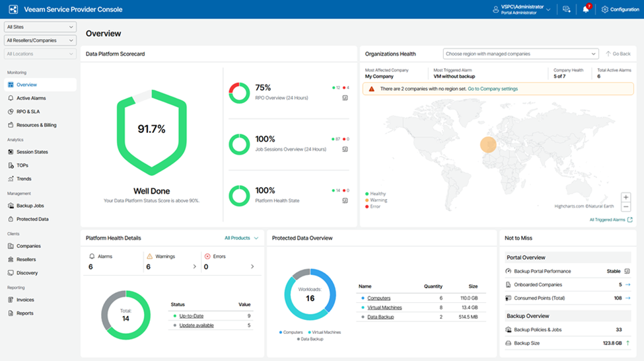Toggle the Healthy legend item on map
Viewport: 644px width, 361px height.
(x=376, y=194)
